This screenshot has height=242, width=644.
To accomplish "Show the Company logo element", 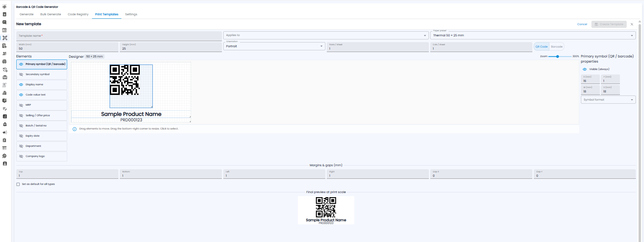I will point(21,156).
